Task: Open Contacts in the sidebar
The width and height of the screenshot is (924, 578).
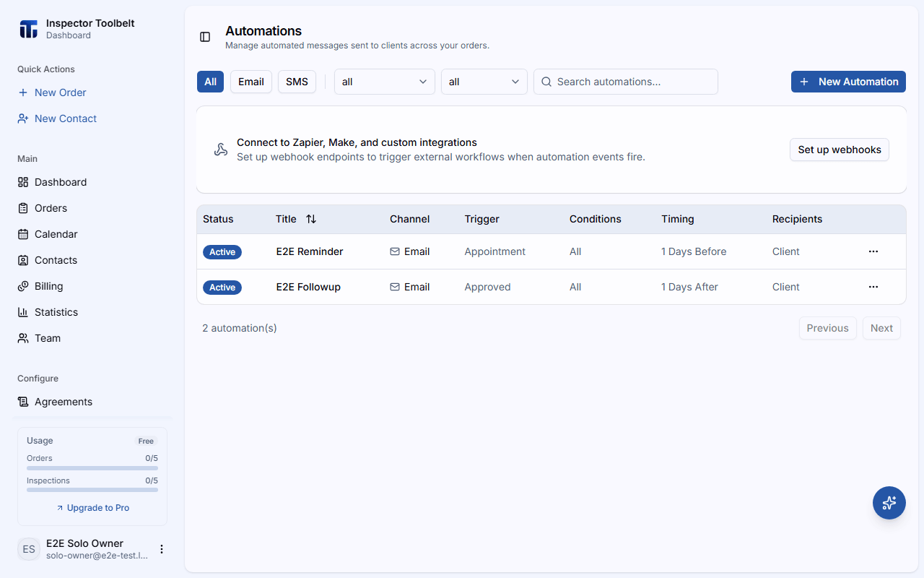Action: pyautogui.click(x=92, y=260)
